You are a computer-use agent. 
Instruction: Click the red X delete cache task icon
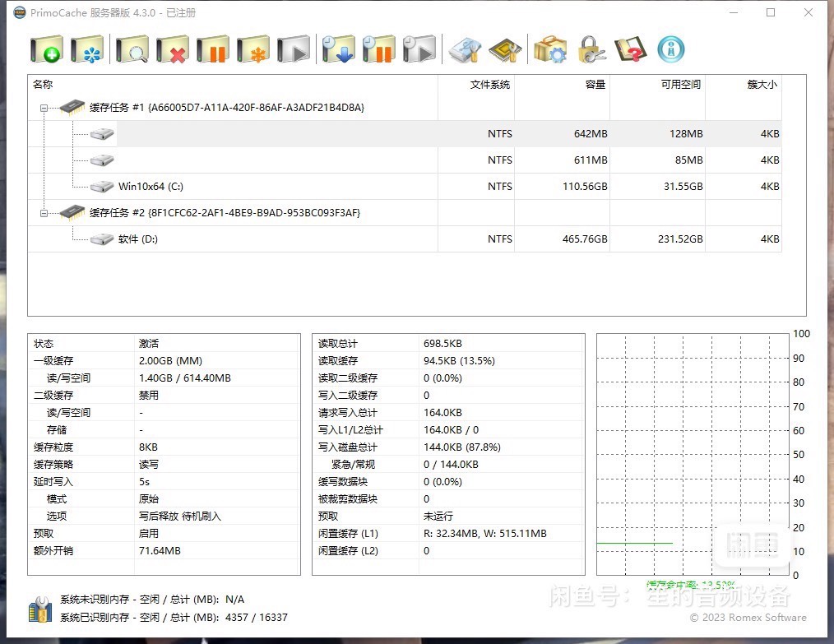click(173, 50)
